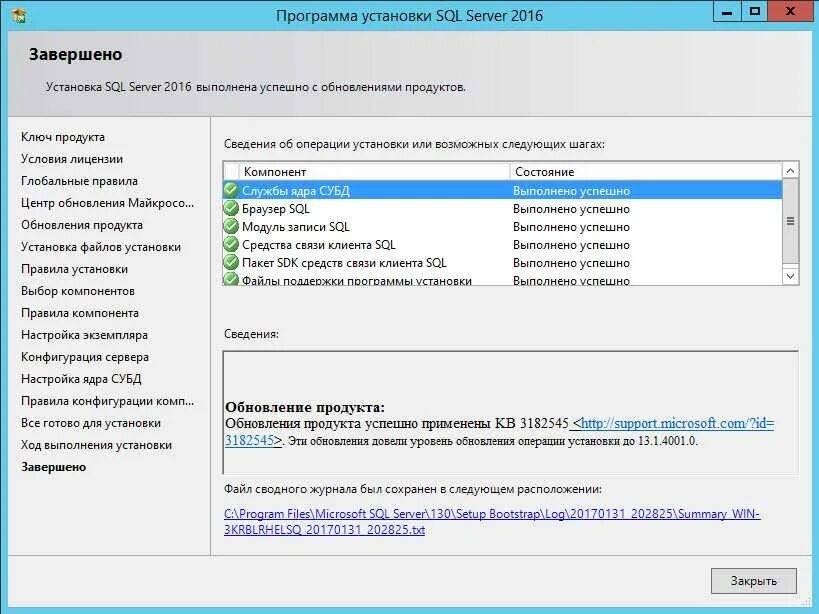Click green check icon beside Браузер SQL

(231, 208)
